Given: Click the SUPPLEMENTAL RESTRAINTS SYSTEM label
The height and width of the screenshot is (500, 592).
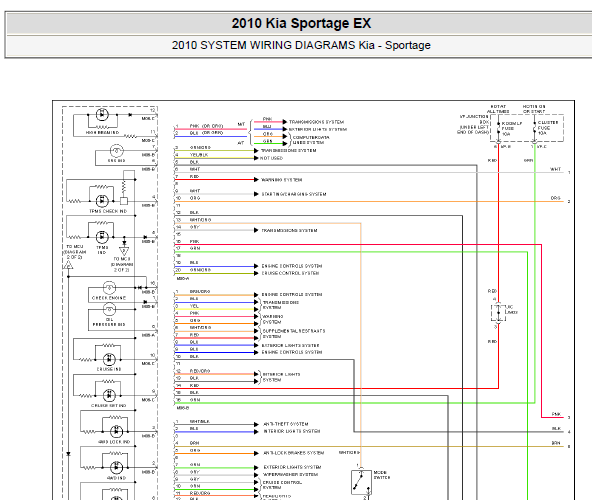Looking at the screenshot, I should point(294,333).
